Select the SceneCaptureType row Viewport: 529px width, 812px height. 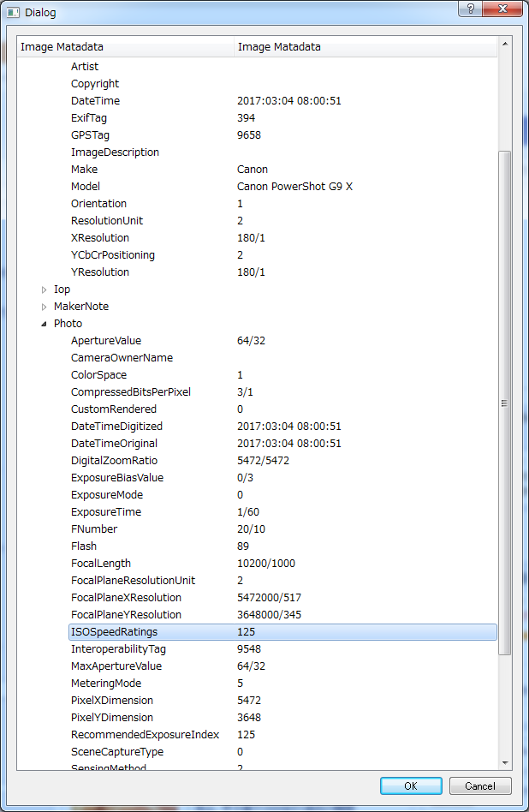[282, 751]
